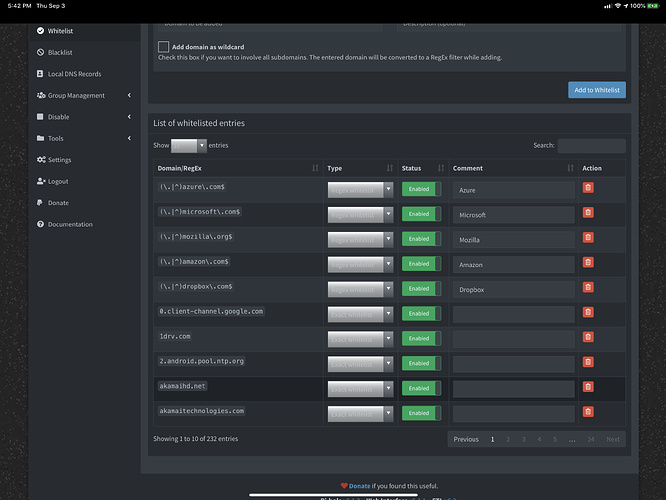Toggle Enabled status for microsoft.com entry
666x500 pixels.
[x=421, y=214]
